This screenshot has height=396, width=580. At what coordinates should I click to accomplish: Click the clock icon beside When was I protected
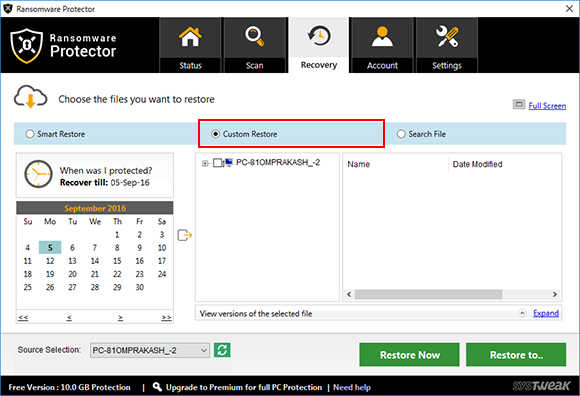38,174
